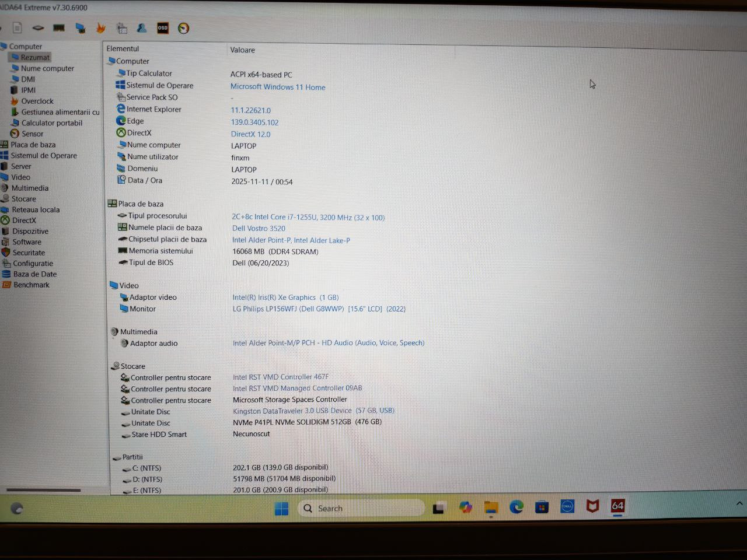Launch memory benchmark RAM-stick toolbar icon

(x=59, y=27)
